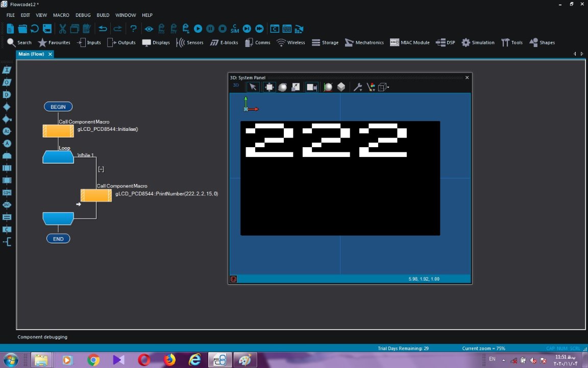Undo the last action
Viewport: 588px width, 368px height.
(x=103, y=29)
